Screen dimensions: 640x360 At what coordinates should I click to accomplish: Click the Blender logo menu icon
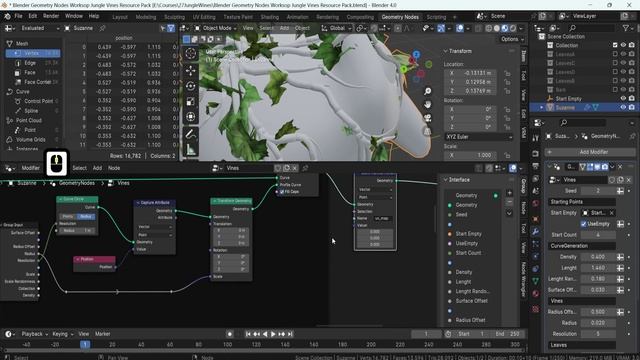tap(7, 16)
